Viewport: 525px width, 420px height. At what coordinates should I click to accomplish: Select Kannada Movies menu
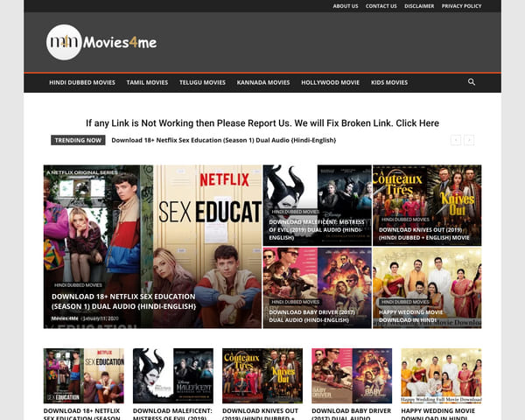[263, 82]
